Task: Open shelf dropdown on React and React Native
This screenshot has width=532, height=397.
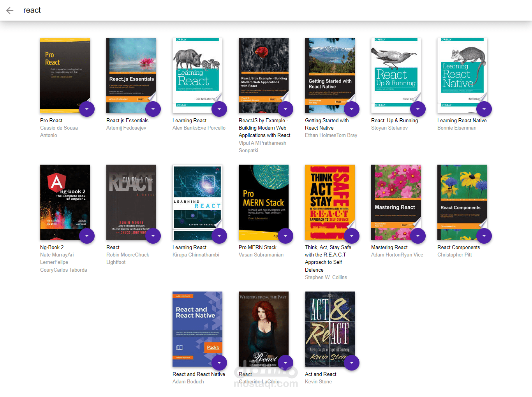Action: coord(219,363)
